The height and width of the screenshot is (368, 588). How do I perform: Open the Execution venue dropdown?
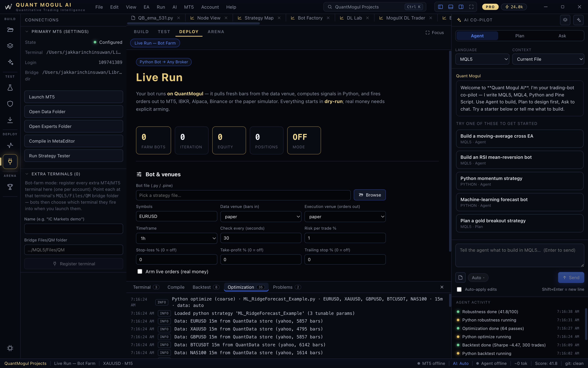(345, 217)
